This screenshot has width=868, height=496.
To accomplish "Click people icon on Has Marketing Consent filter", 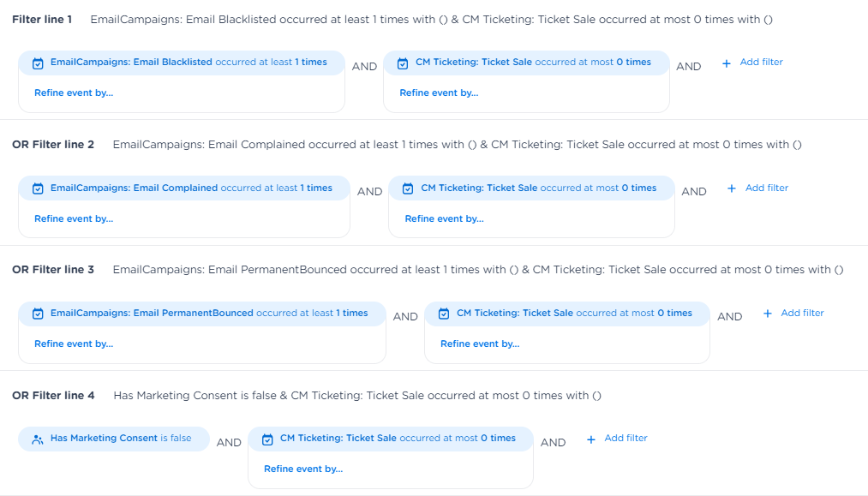I will point(38,439).
